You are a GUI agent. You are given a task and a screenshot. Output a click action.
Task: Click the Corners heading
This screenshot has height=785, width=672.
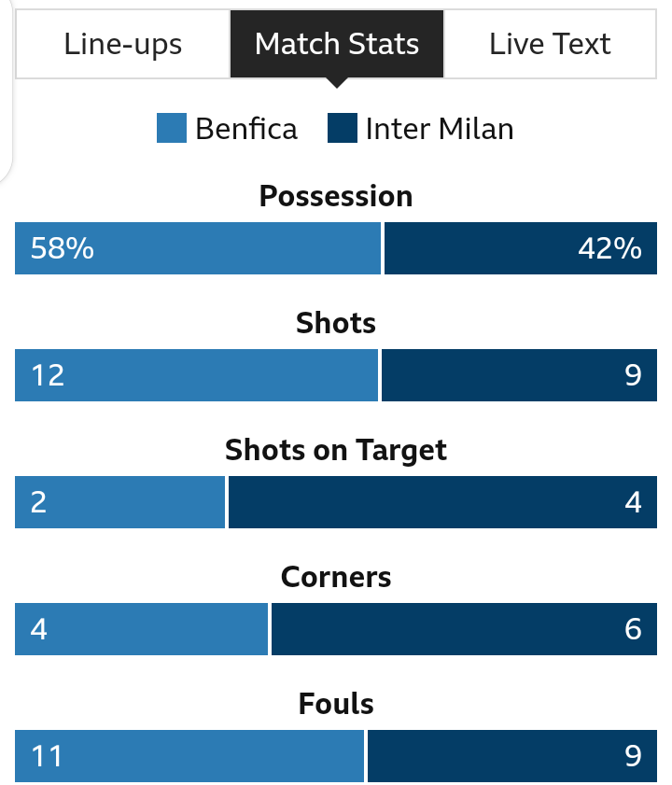[x=336, y=577]
